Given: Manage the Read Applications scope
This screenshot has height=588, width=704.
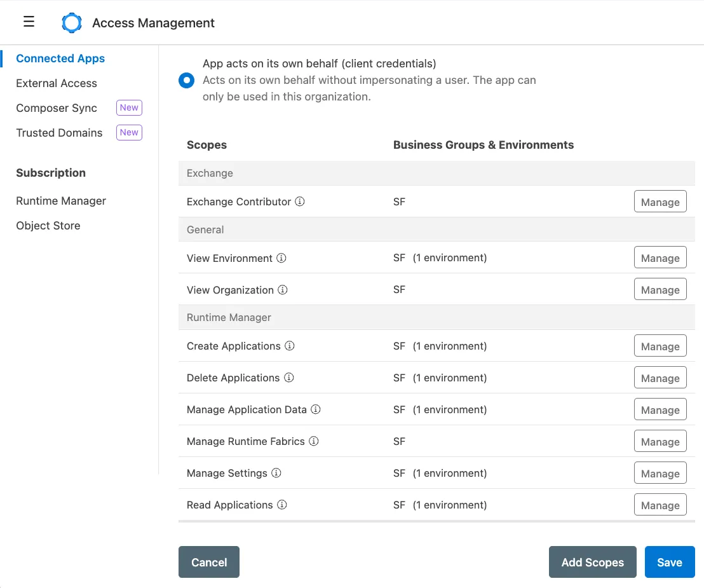Looking at the screenshot, I should coord(660,505).
